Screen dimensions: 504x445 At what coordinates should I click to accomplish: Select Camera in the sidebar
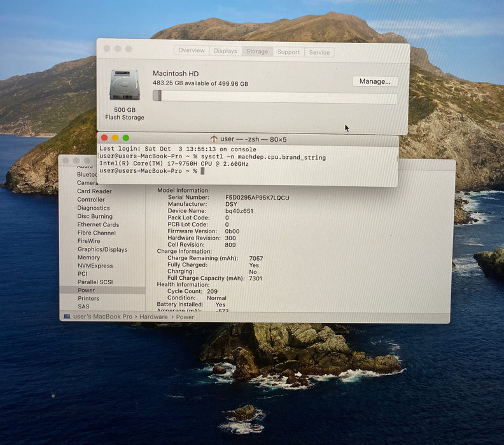click(x=87, y=182)
